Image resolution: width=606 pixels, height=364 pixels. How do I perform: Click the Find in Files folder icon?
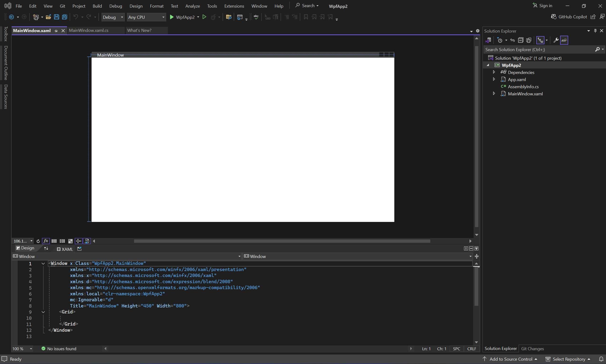(x=228, y=17)
